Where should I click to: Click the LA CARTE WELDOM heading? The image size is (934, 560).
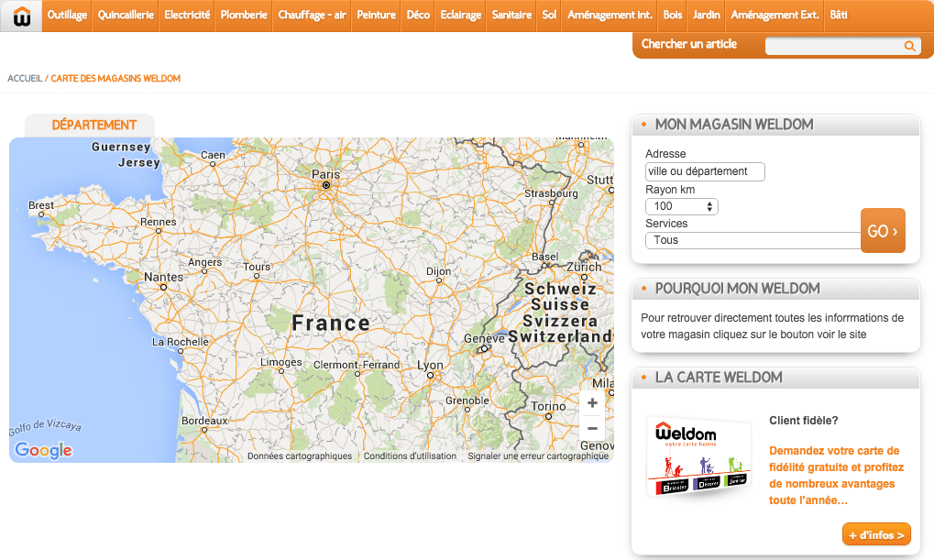point(719,377)
